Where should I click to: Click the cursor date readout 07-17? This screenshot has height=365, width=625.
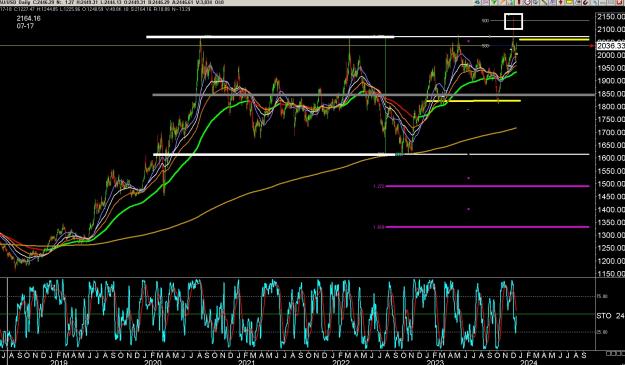point(25,26)
